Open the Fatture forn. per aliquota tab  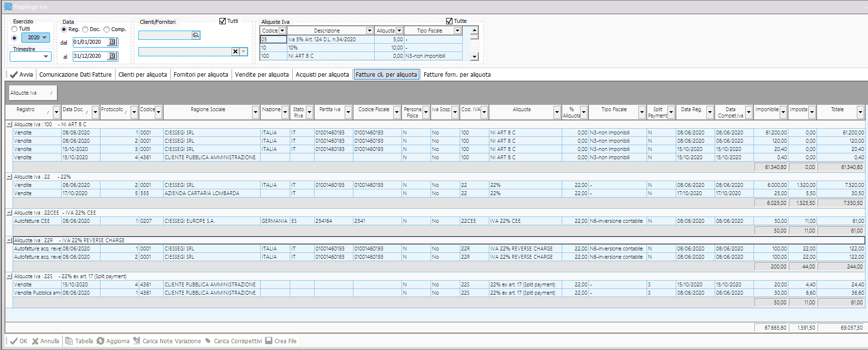click(x=457, y=75)
